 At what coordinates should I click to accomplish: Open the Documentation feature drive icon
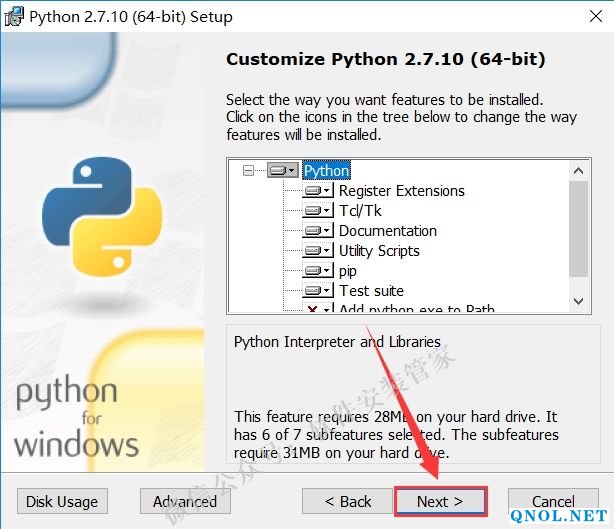(x=318, y=231)
